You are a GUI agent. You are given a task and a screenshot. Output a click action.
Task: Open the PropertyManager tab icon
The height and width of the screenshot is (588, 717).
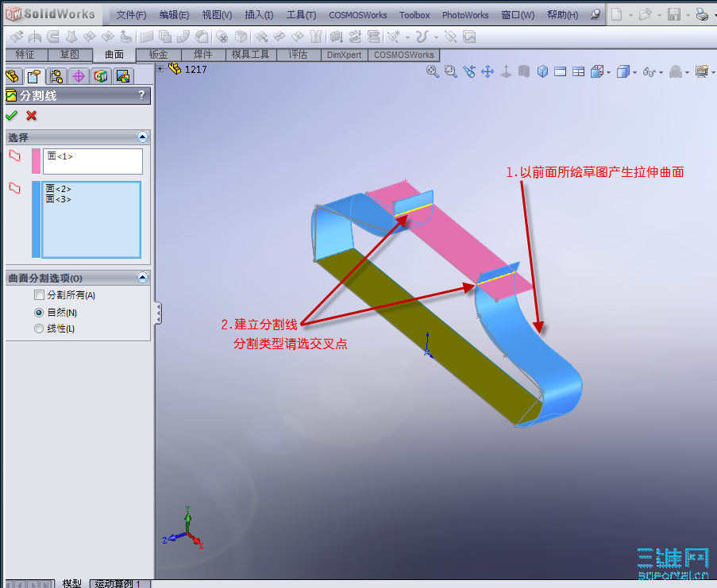click(34, 76)
